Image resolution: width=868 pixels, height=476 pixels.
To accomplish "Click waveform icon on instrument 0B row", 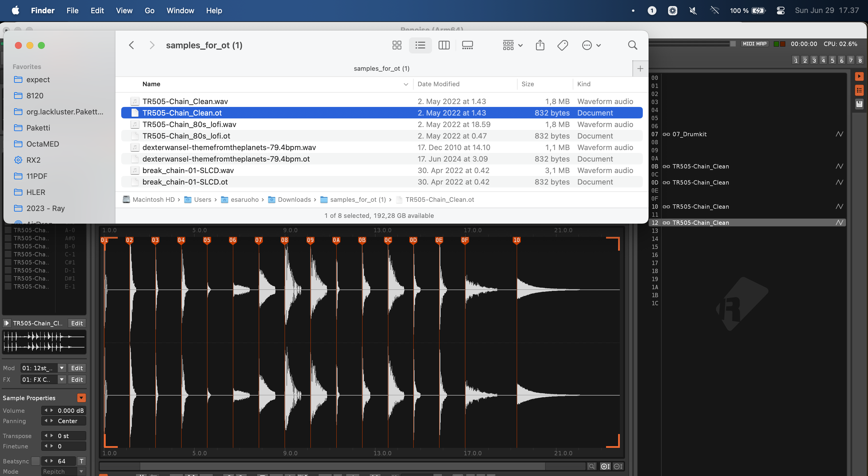I will point(839,166).
